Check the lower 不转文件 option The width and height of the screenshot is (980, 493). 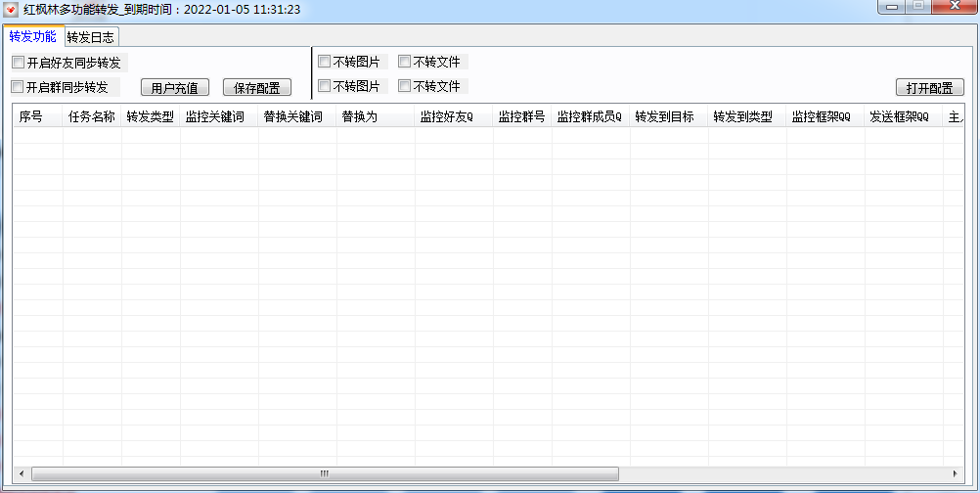click(x=405, y=86)
